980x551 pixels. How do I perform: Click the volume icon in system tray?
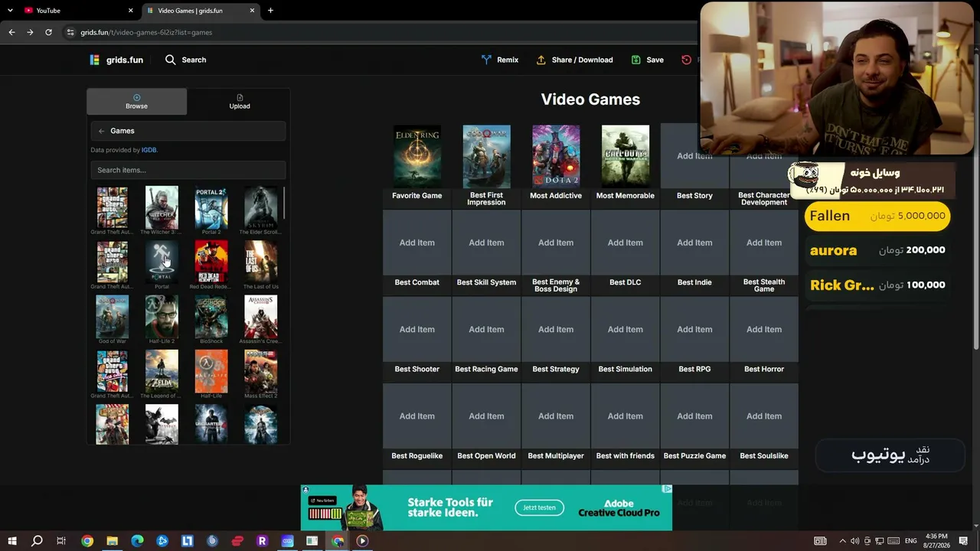tap(854, 541)
